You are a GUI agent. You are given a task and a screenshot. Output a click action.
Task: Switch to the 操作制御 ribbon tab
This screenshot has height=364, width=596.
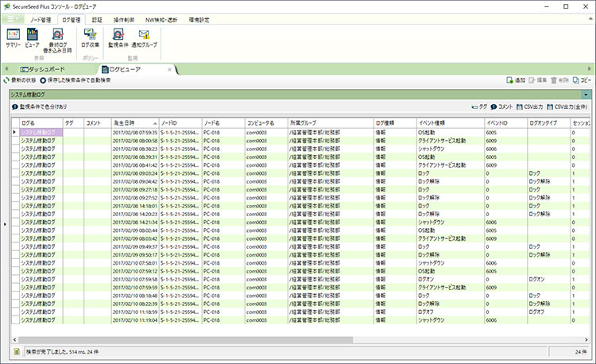[123, 20]
